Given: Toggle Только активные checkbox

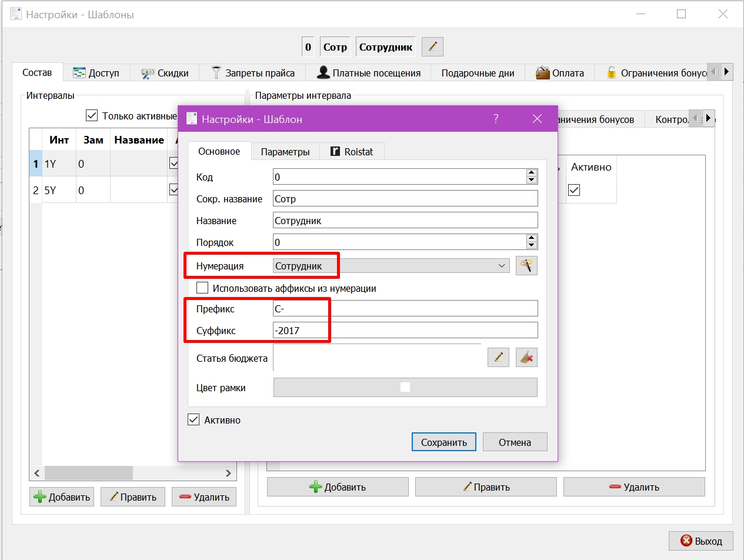Looking at the screenshot, I should (x=91, y=115).
